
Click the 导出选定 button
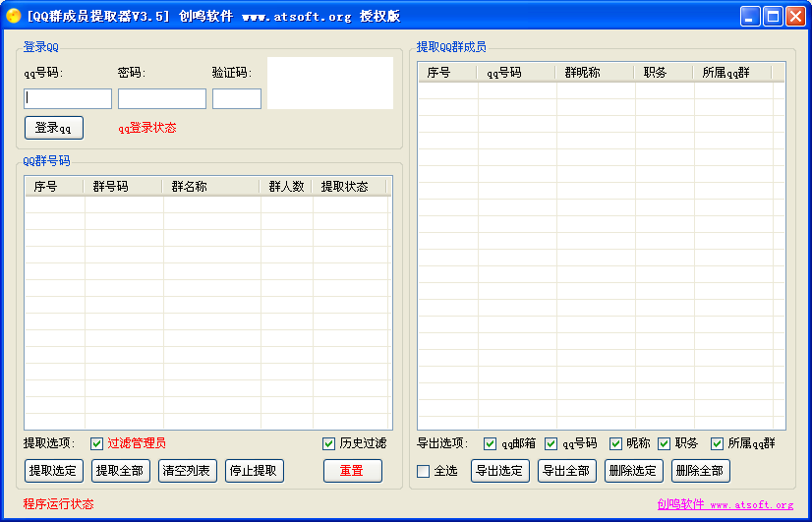point(499,471)
